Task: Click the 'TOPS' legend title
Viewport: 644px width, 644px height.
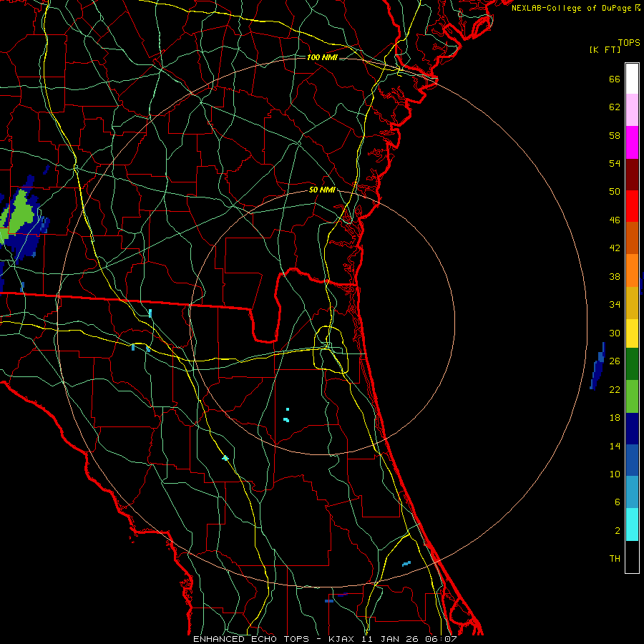Action: [x=629, y=43]
